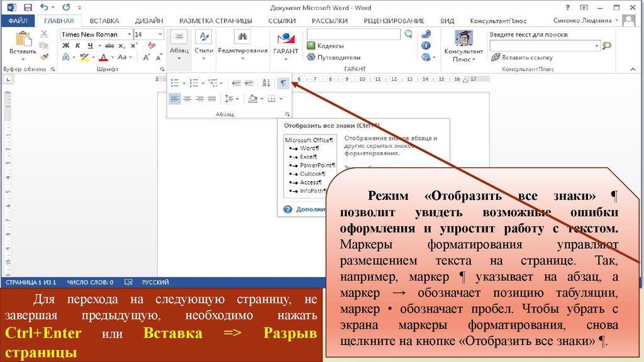Viewport: 644px width, 362px height.
Task: Click the blue help icon beside Дополни
Action: click(x=288, y=209)
